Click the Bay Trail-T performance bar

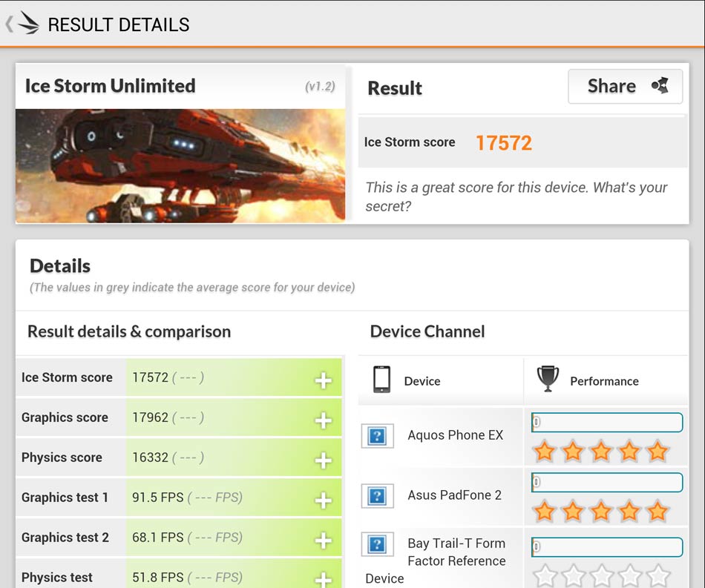tap(607, 547)
